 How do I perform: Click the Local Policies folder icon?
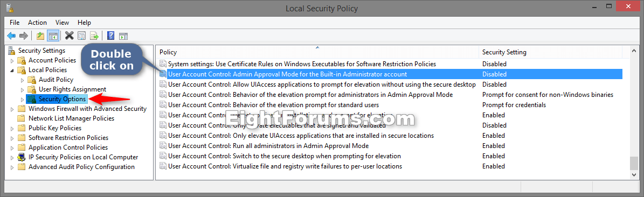click(x=22, y=70)
